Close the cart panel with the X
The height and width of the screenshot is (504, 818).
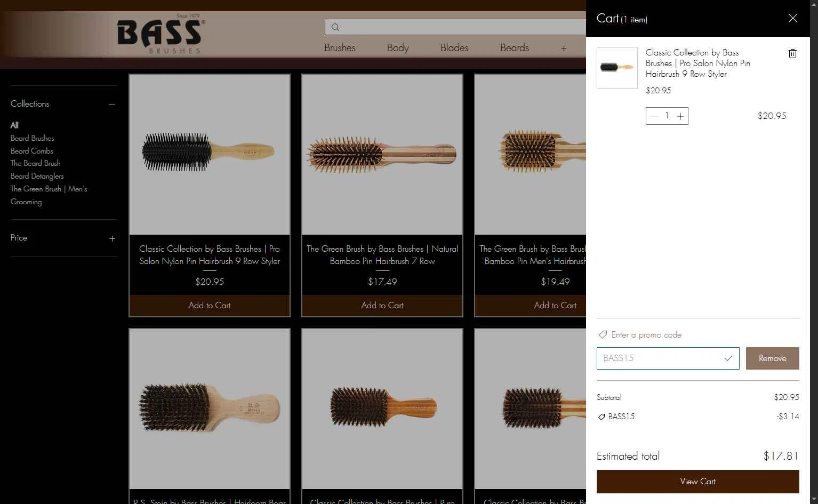click(793, 19)
